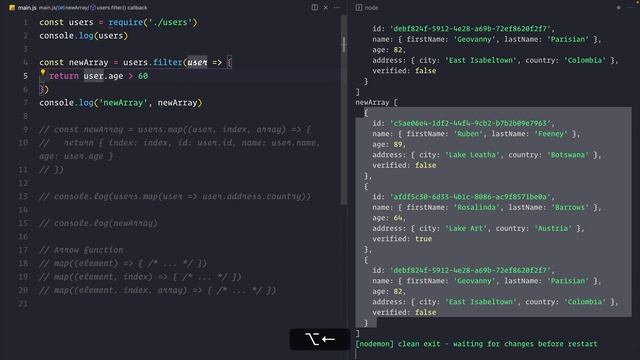Click line number 7 in the gutter
This screenshot has height=360, width=640.
coord(25,102)
